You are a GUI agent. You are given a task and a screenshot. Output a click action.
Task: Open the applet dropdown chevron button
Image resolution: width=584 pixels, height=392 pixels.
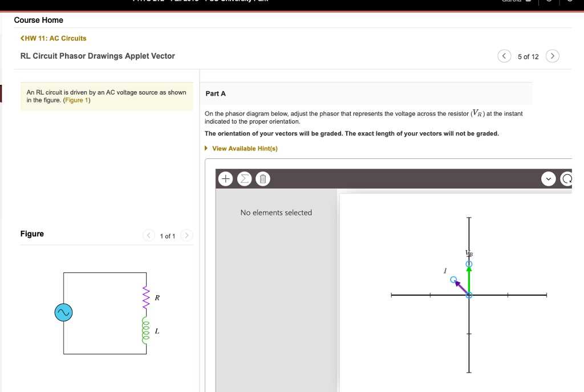point(548,179)
